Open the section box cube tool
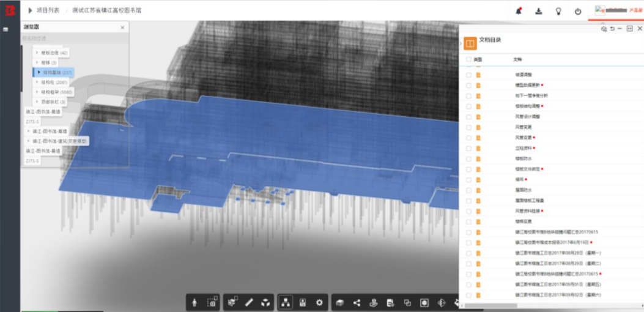644x312 pixels. [x=265, y=303]
